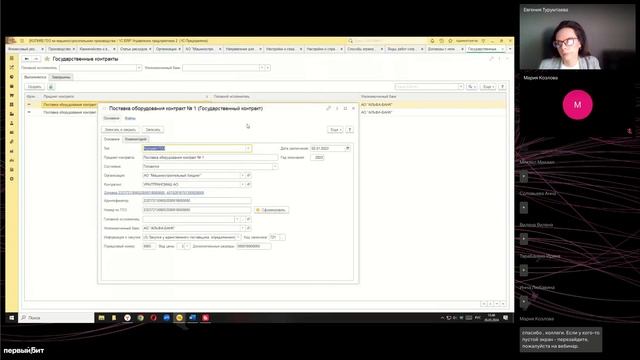Screen dimensions: 640x360
Task: Expand the Контрагент dropdown arrow
Action: (x=242, y=184)
